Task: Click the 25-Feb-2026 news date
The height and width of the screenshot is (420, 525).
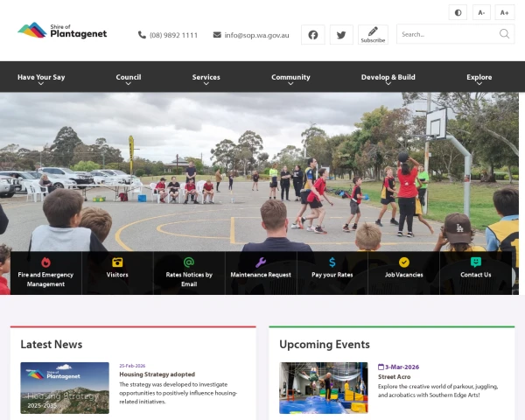Action: 132,366
